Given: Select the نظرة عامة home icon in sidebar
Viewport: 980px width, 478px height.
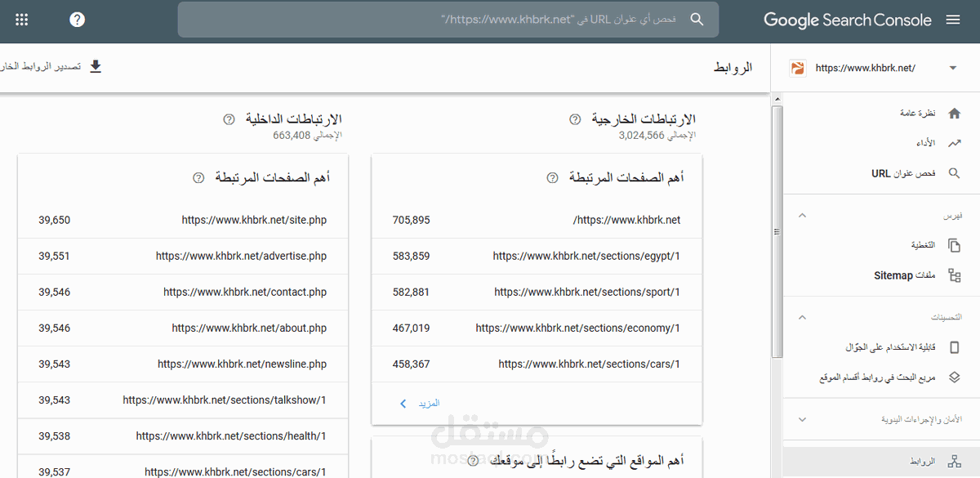Looking at the screenshot, I should coord(954,113).
